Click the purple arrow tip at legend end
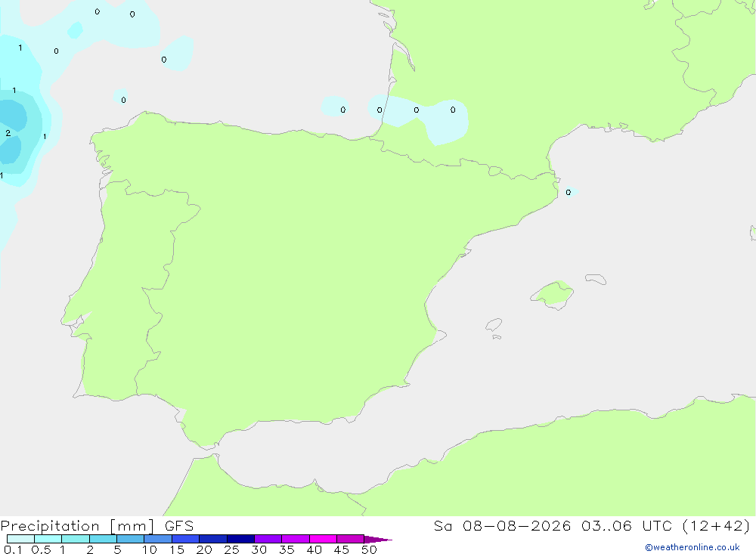756x554 pixels. [x=378, y=539]
